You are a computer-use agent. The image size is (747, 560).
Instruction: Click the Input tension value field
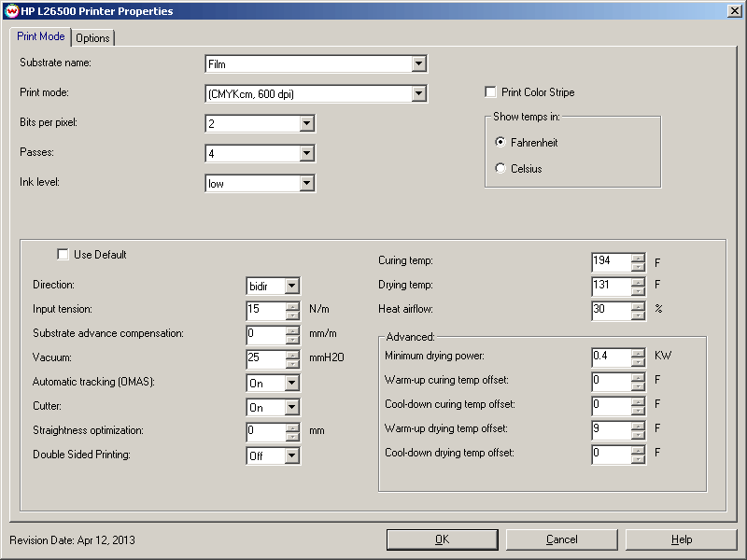[266, 310]
